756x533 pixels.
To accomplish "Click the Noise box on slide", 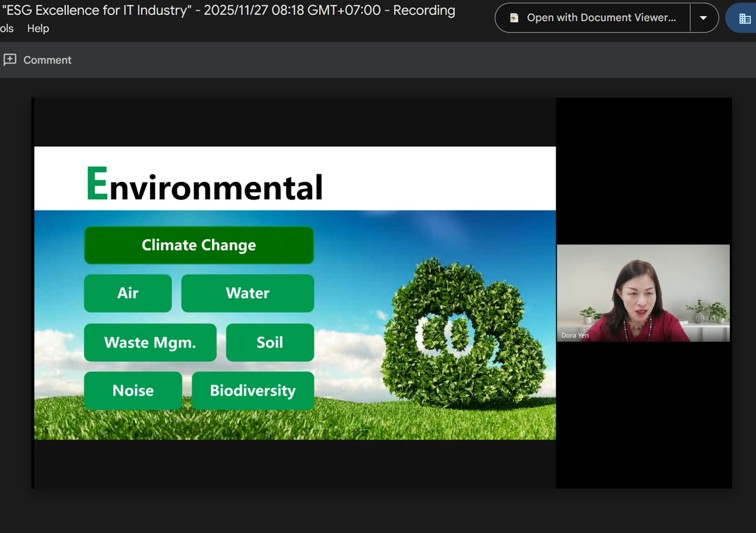I will click(x=133, y=391).
